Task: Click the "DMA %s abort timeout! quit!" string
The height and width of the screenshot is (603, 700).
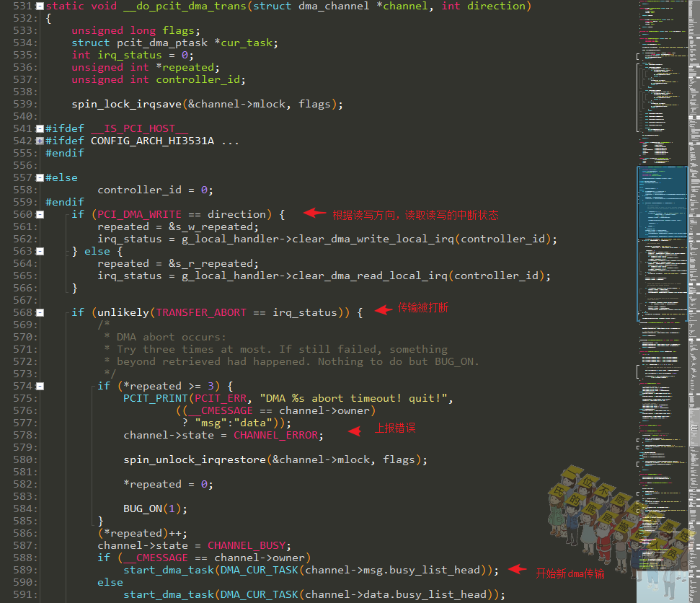Action: [353, 398]
